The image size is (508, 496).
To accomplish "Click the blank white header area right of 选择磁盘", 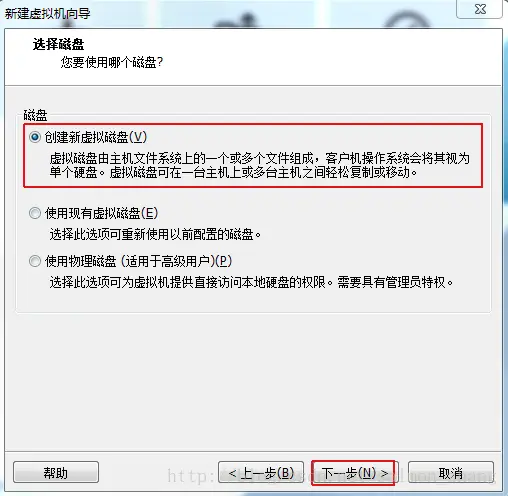I will [300, 55].
